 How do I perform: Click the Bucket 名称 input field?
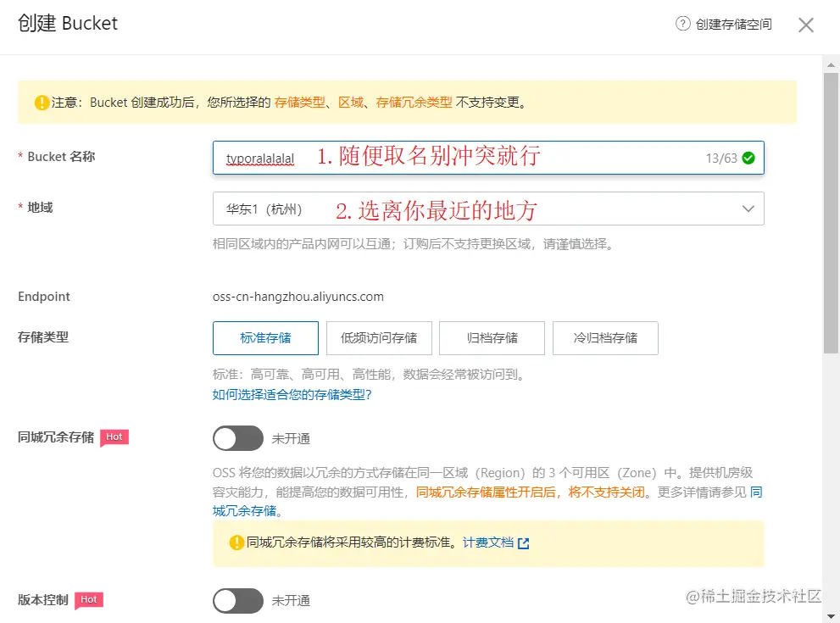tap(488, 158)
